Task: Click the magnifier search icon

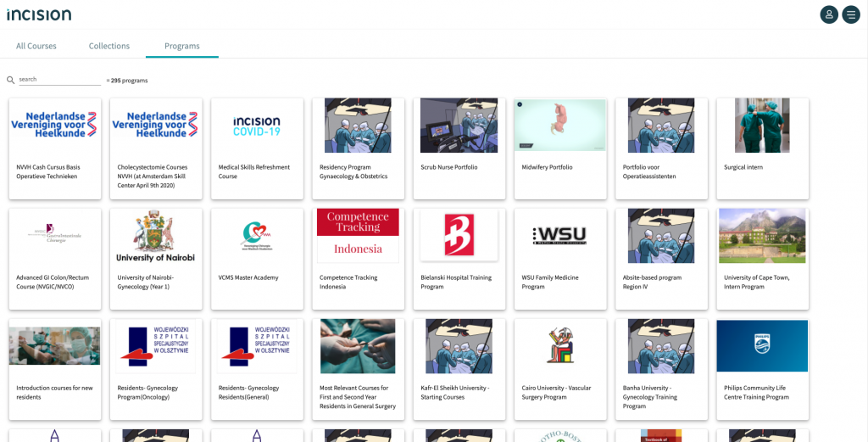Action: pyautogui.click(x=10, y=81)
